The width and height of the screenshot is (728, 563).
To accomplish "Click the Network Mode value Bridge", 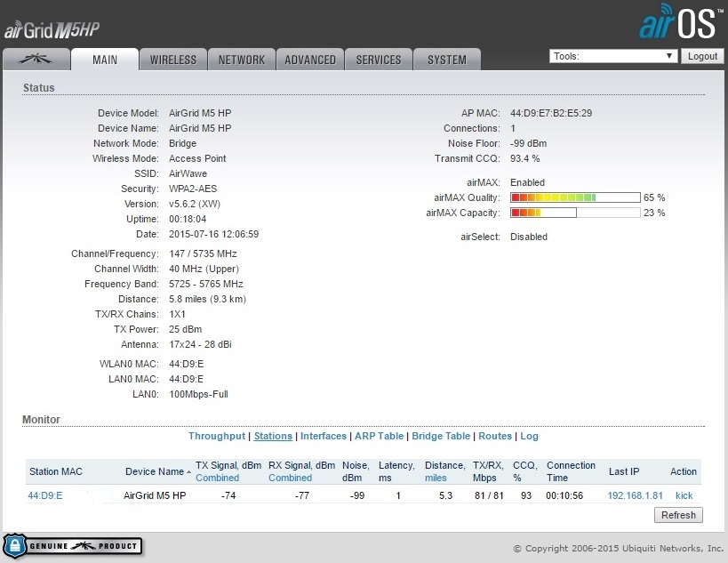I will coord(182,143).
